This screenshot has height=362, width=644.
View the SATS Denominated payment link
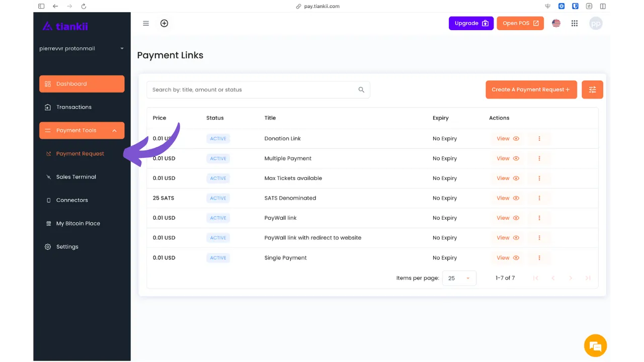click(x=507, y=198)
